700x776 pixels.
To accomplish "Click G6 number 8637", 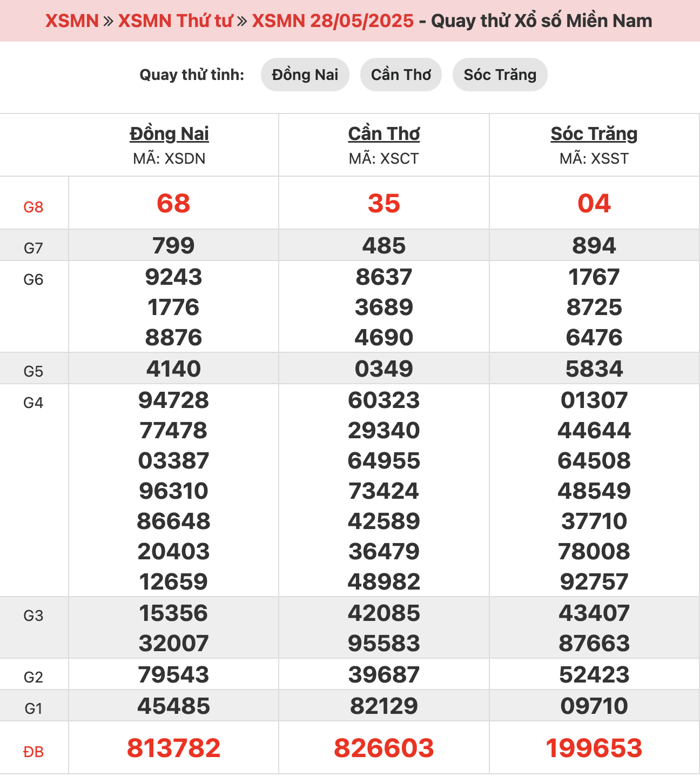I will [x=384, y=277].
